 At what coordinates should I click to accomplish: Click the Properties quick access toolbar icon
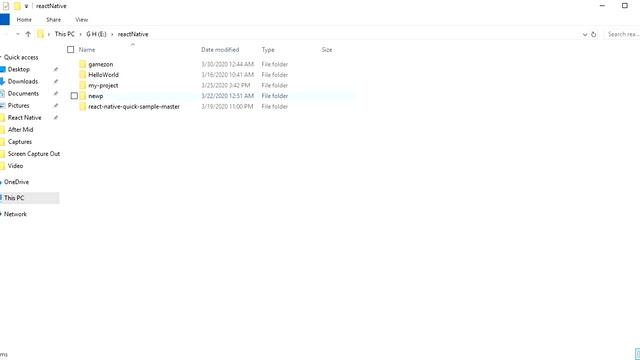coord(6,6)
